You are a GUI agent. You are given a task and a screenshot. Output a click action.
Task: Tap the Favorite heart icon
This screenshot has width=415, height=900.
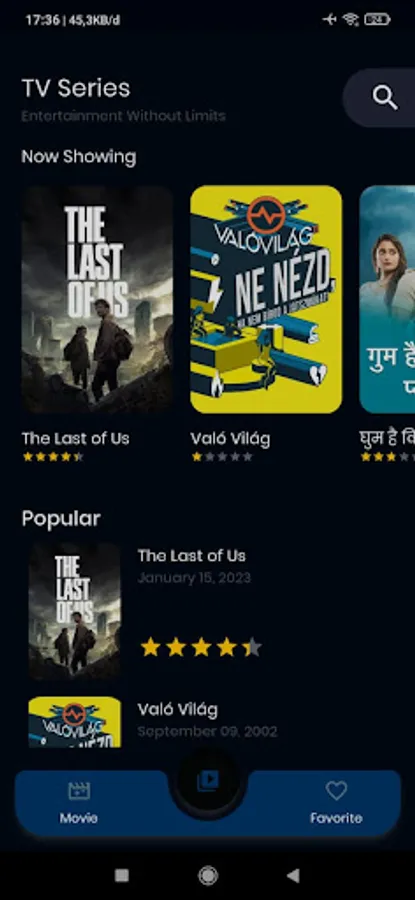click(x=336, y=791)
